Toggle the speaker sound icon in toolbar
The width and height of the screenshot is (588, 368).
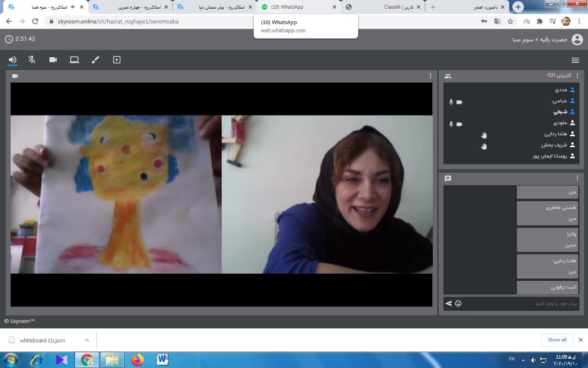tap(13, 60)
